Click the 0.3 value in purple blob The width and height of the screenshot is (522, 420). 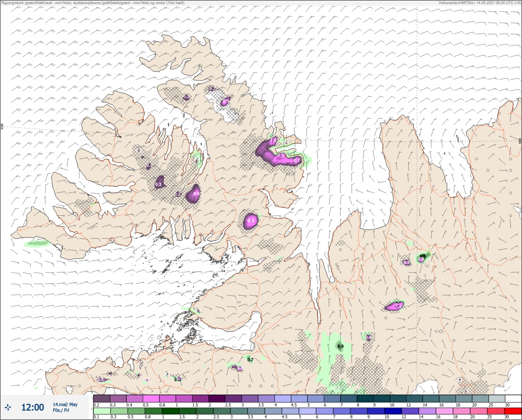158,184
